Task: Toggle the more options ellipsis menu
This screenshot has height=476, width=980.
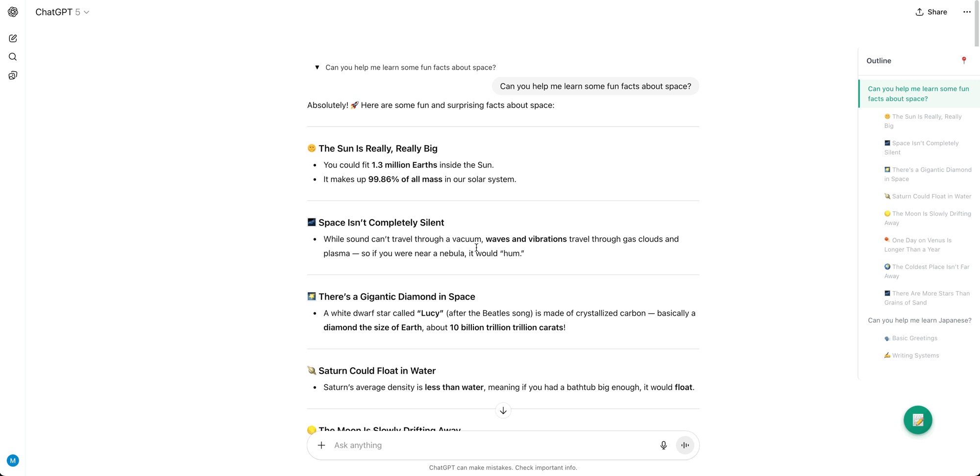Action: 967,12
